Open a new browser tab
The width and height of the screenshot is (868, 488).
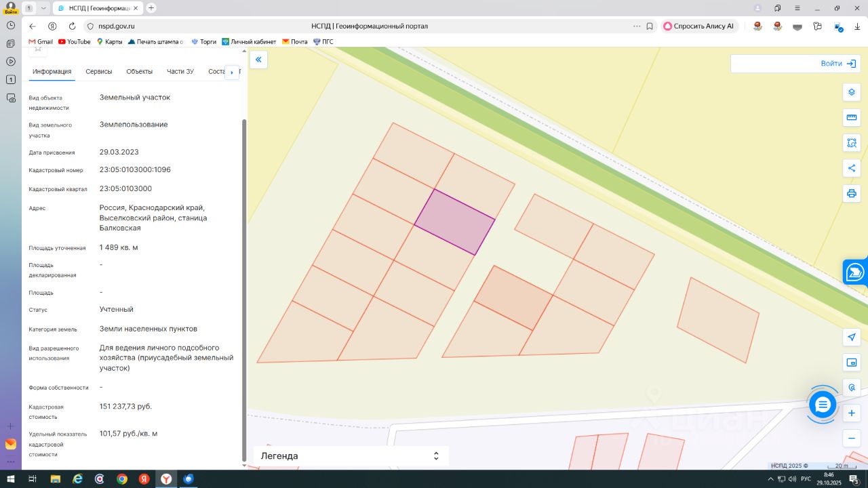[x=151, y=8]
